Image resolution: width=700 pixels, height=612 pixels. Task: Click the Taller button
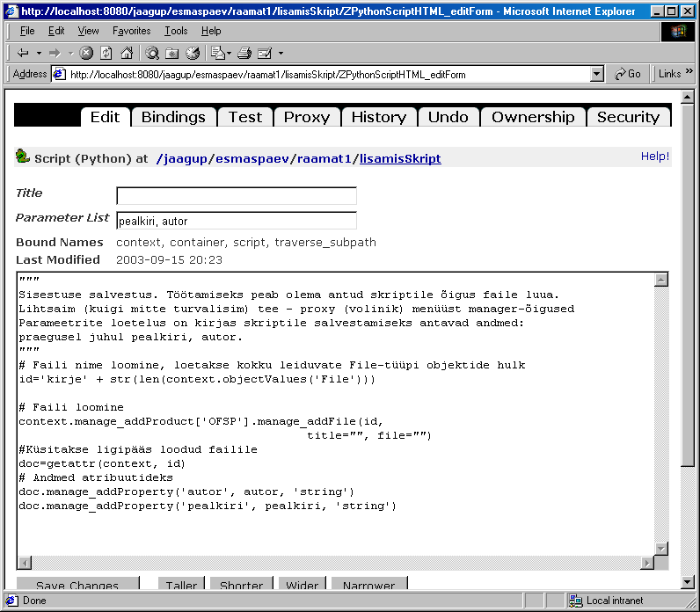point(182,585)
